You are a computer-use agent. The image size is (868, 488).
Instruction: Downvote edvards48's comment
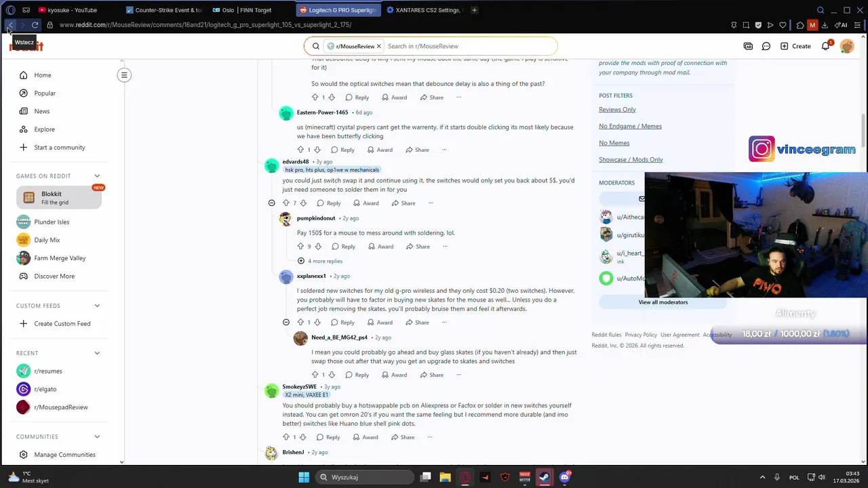click(302, 203)
